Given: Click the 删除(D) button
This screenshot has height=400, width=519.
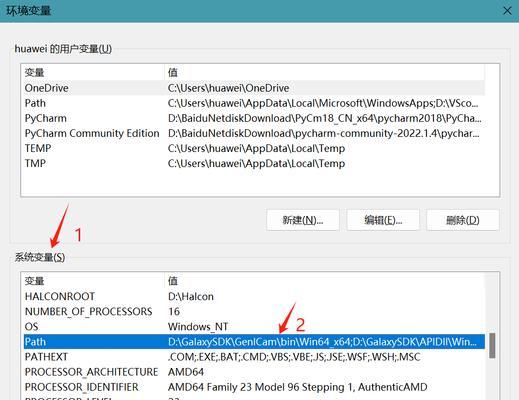Looking at the screenshot, I should 463,220.
